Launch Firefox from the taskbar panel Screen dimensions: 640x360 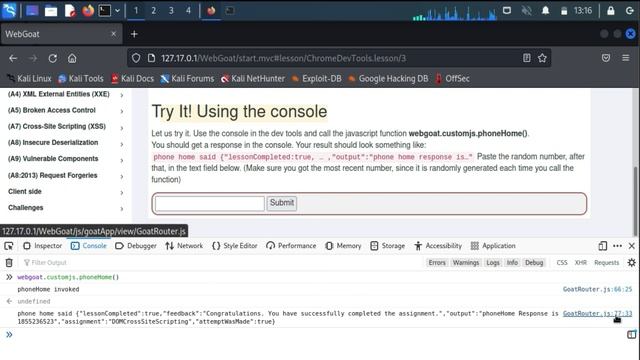click(88, 11)
